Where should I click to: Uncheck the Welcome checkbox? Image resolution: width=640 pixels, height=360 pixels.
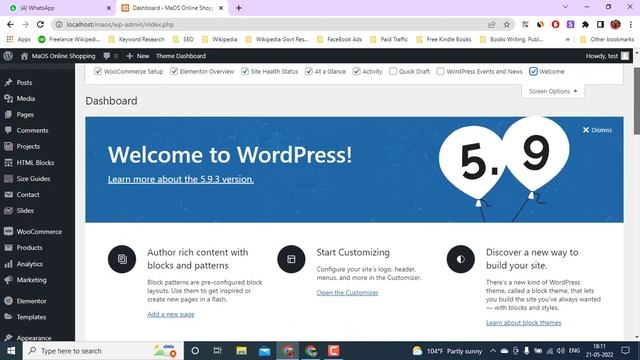[x=533, y=71]
